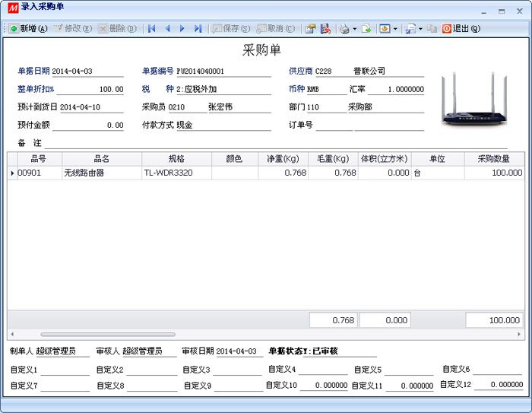The width and height of the screenshot is (532, 413).
Task: Jump to the first record
Action: (152, 29)
